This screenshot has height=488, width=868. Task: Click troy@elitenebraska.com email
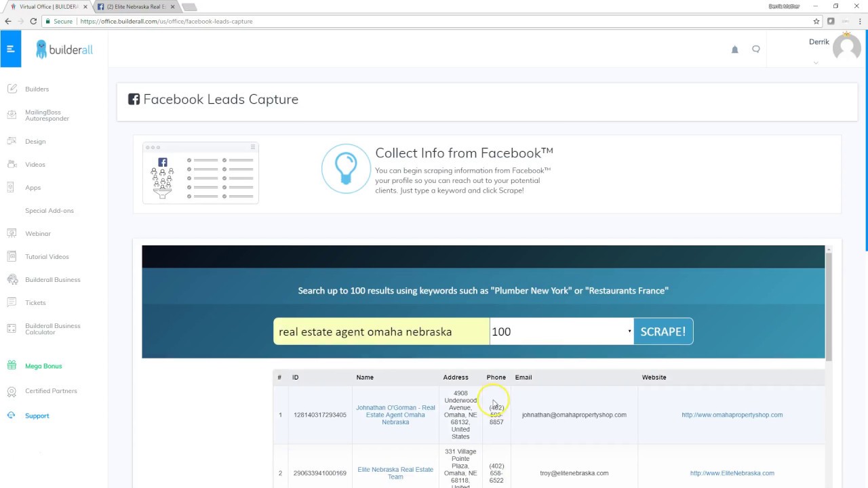pos(574,473)
